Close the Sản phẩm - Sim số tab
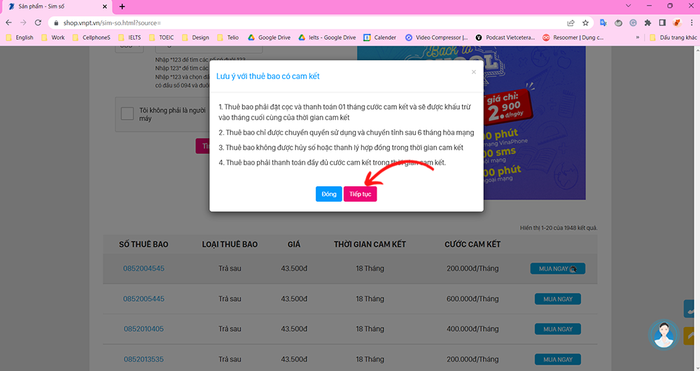Image resolution: width=700 pixels, height=371 pixels. [105, 7]
